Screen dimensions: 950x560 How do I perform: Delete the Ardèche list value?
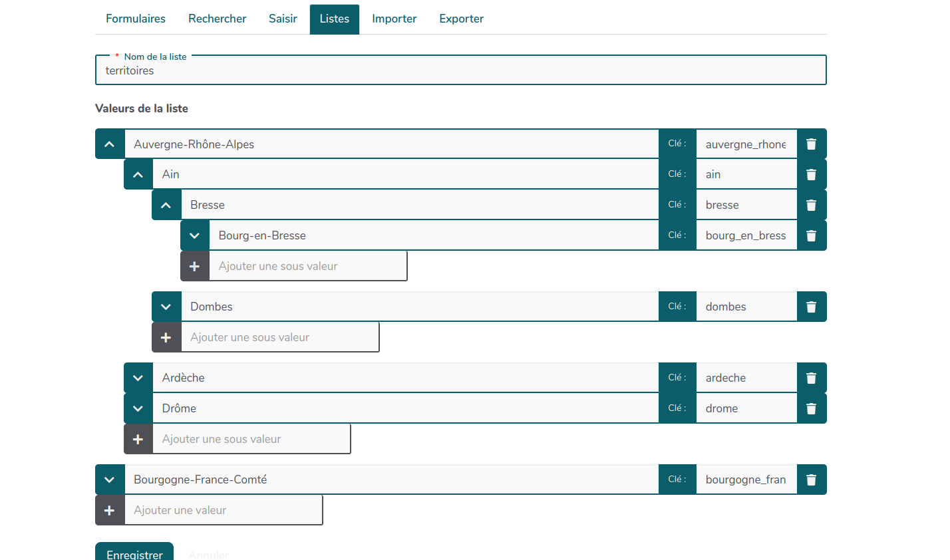click(x=811, y=378)
